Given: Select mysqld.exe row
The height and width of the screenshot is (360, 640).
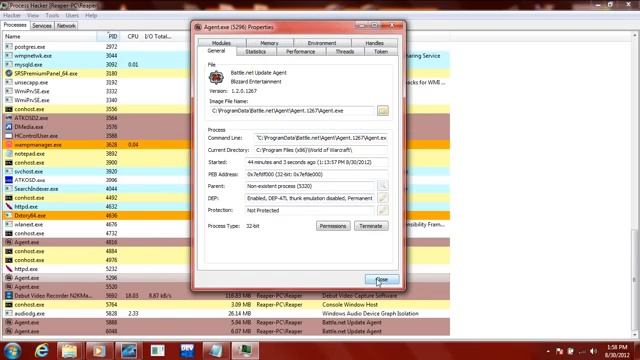Looking at the screenshot, I should pos(226,64).
